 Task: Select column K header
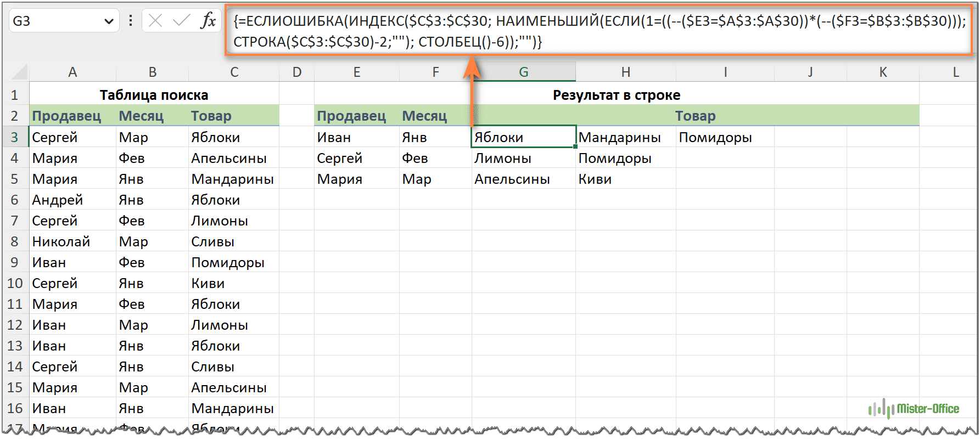tap(883, 72)
